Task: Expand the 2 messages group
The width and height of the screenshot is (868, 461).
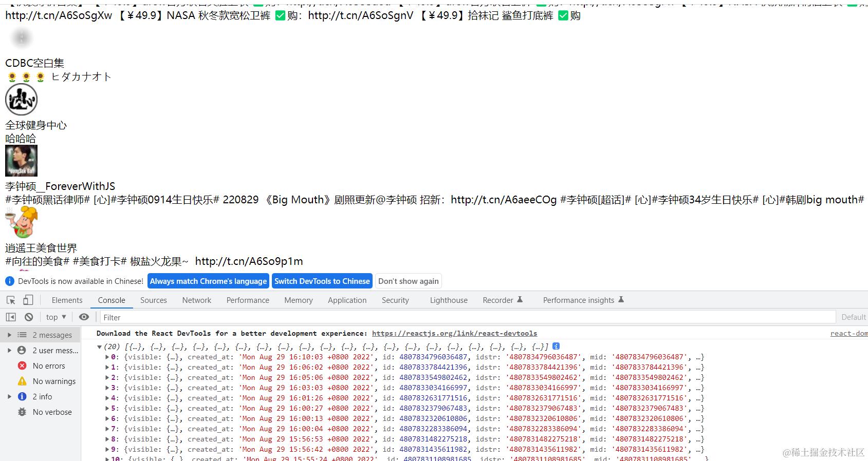Action: tap(9, 335)
